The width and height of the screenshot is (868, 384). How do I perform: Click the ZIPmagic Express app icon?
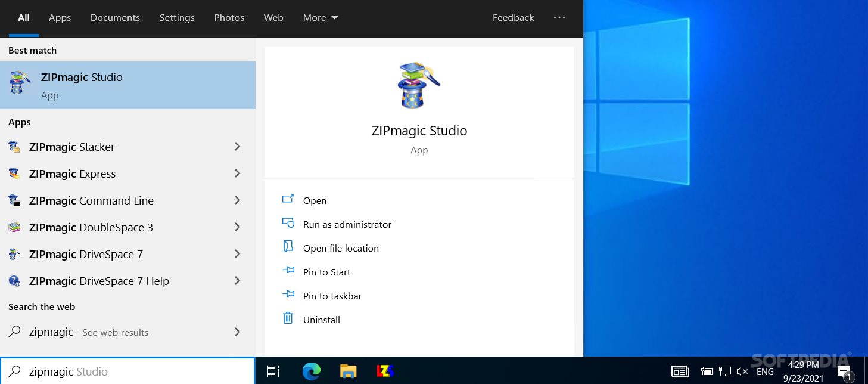(14, 174)
